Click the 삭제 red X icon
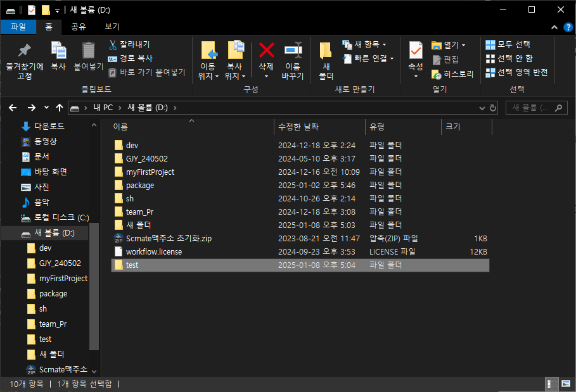576x392 pixels. pos(266,50)
